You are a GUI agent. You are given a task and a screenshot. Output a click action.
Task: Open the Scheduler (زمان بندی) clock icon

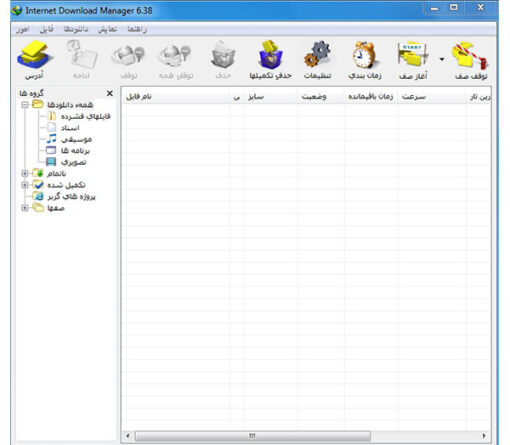365,54
